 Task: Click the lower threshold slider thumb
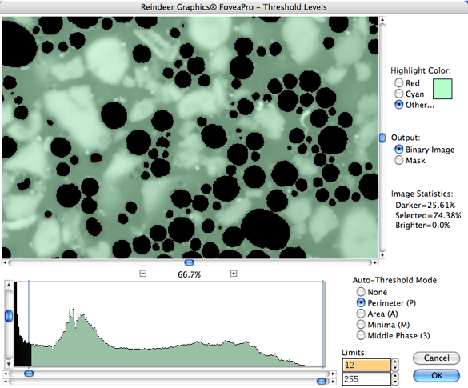(29, 373)
